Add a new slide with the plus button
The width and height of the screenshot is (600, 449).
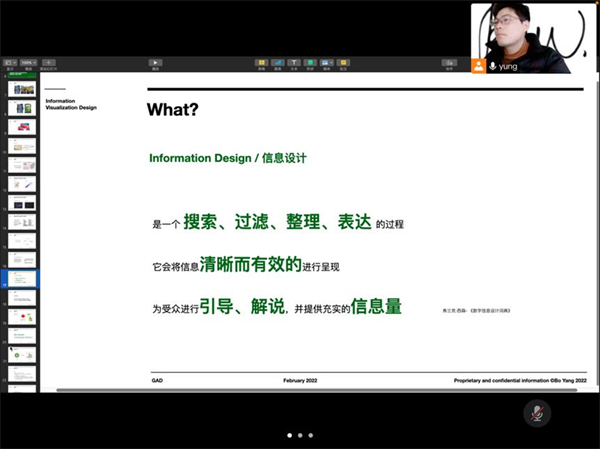click(49, 62)
